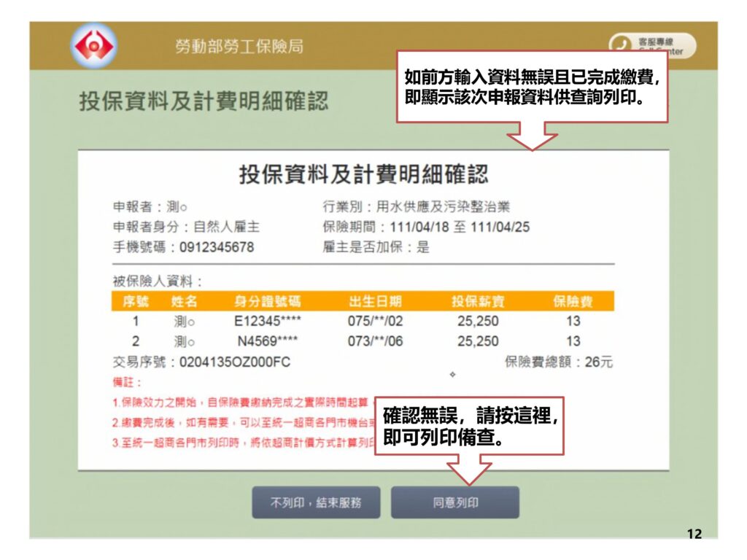Click the 投保薪資 column header
The height and width of the screenshot is (560, 747).
pyautogui.click(x=478, y=302)
